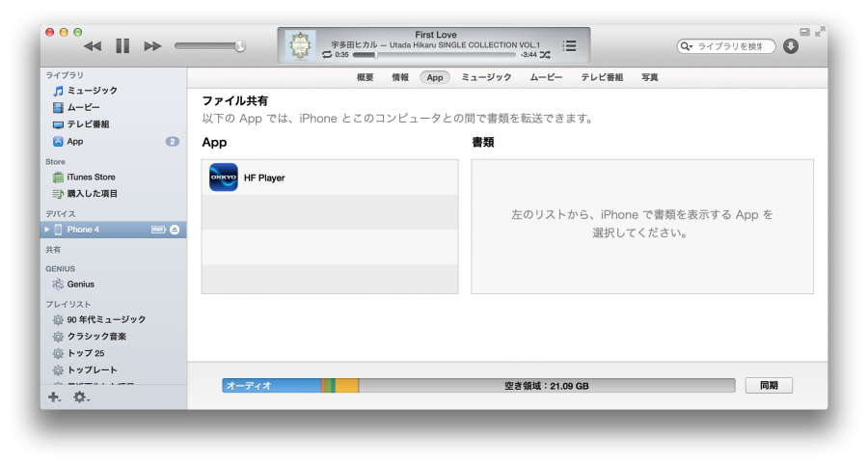Click the 空き領域 free space segment
The height and width of the screenshot is (465, 868).
547,386
